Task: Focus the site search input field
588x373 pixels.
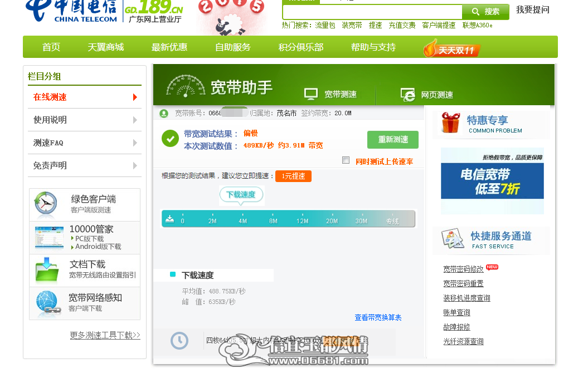Action: pyautogui.click(x=372, y=12)
